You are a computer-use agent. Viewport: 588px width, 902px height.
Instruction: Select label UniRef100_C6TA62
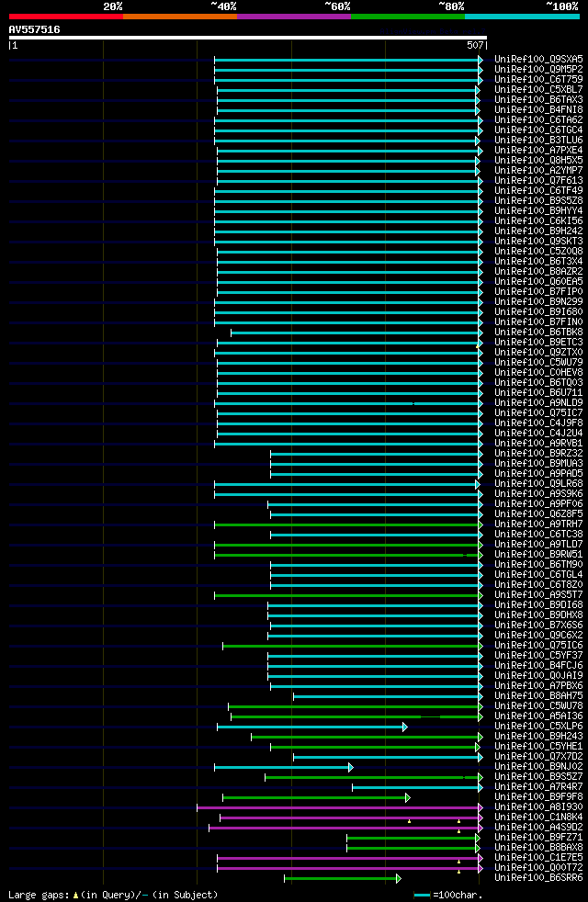[x=538, y=119]
